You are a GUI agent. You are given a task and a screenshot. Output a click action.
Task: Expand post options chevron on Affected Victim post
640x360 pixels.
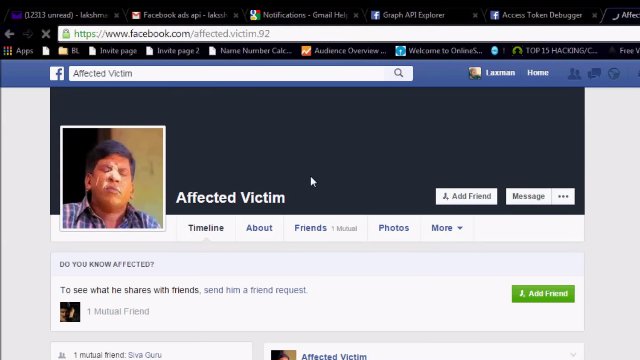click(x=573, y=355)
